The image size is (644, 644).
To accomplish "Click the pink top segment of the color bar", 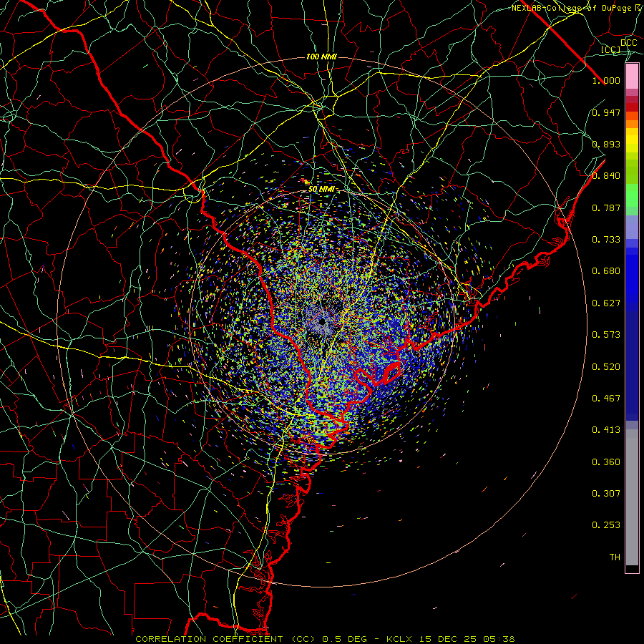I will point(632,77).
